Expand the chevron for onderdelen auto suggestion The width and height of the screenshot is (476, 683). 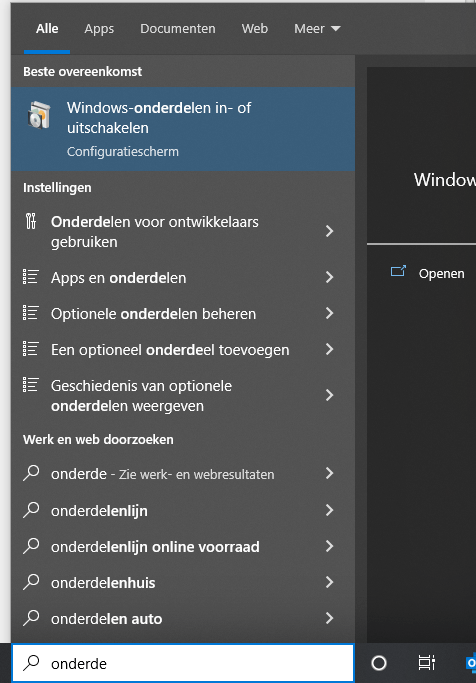click(x=330, y=619)
